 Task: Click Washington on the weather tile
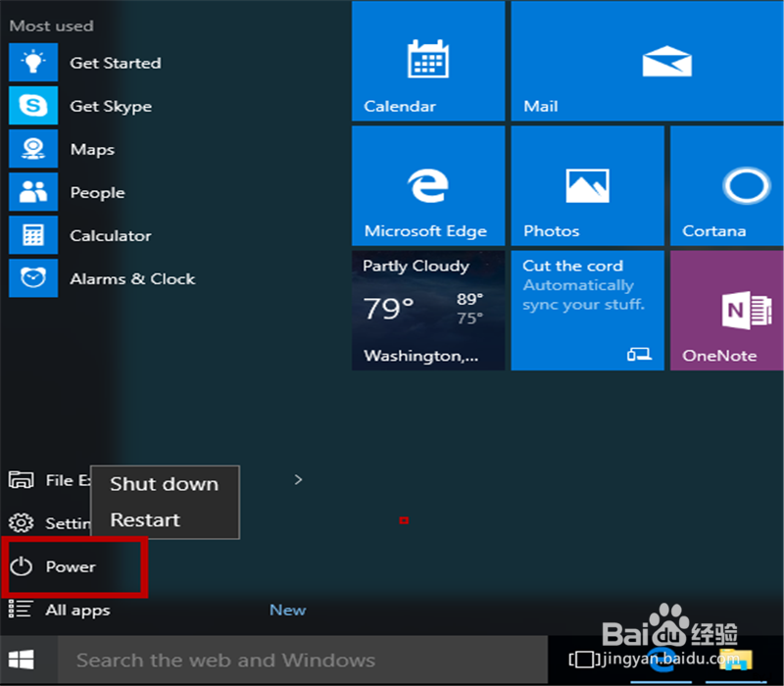point(421,356)
